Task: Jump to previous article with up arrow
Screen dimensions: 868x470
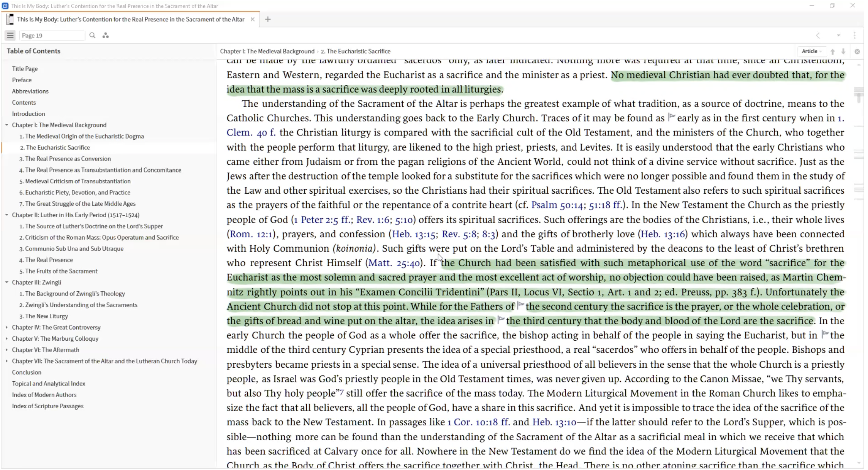Action: point(833,51)
